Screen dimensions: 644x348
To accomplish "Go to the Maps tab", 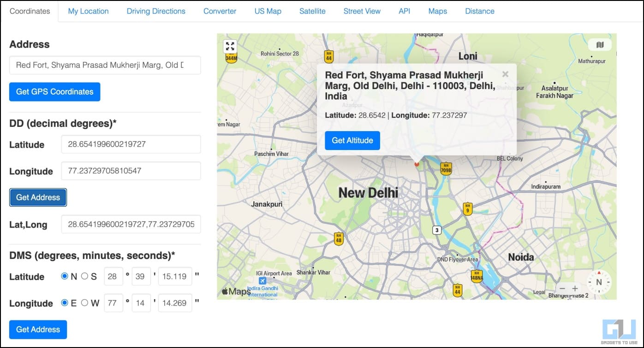I will (x=438, y=11).
